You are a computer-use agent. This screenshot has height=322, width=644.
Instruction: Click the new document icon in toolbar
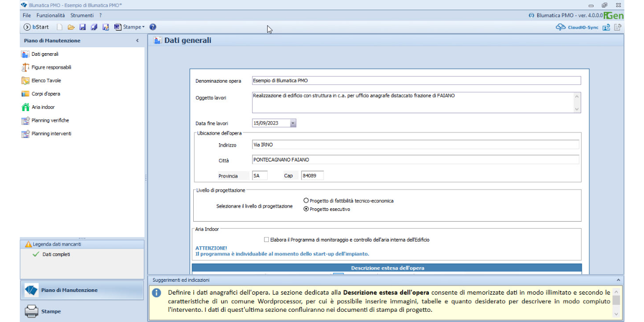60,27
